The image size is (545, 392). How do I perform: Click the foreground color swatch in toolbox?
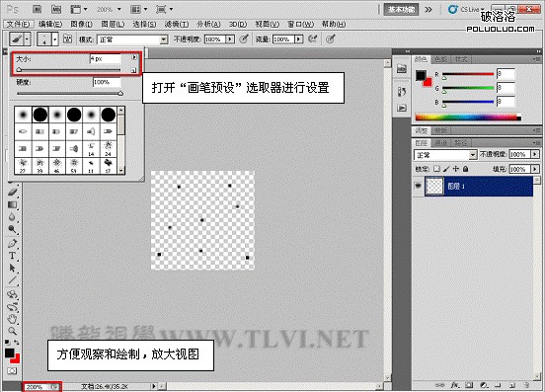pyautogui.click(x=10, y=353)
